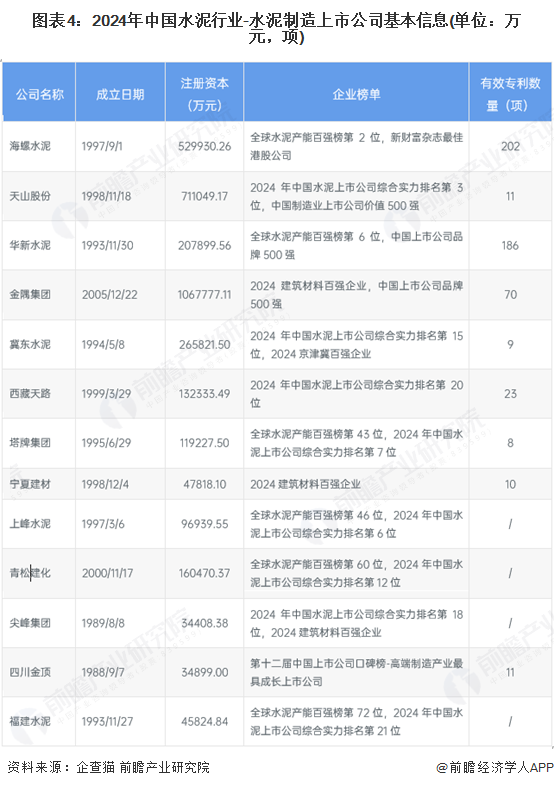554x788 pixels.
Task: Click the date 1993/11/27
Action: 108,721
